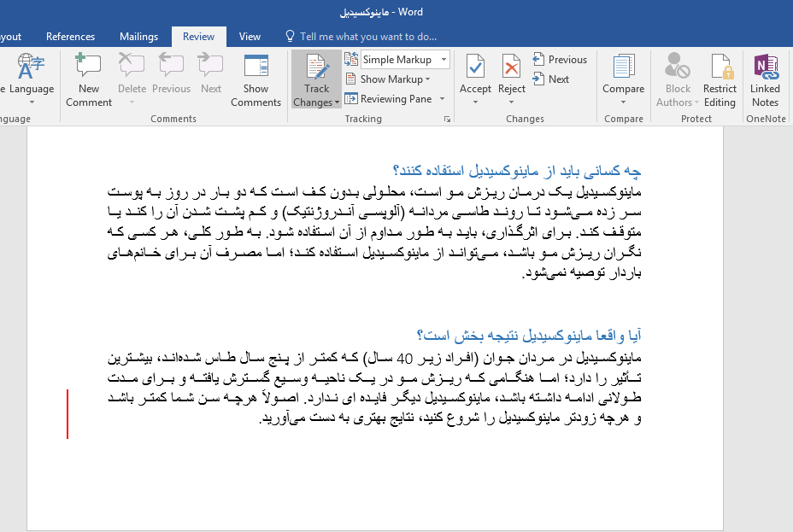Image resolution: width=793 pixels, height=532 pixels.
Task: Open Restrict Editing
Action: (x=720, y=80)
